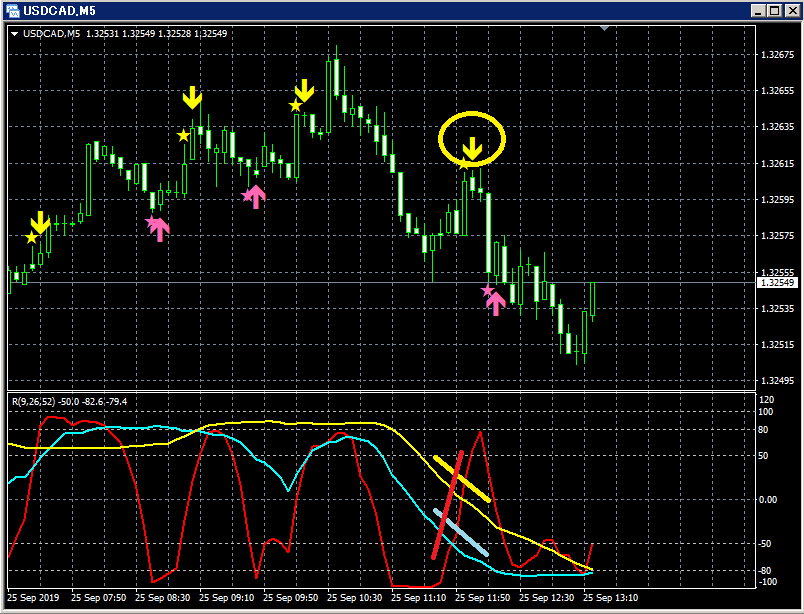Click price scale value 1.32655
Screen dimensions: 804x614
pyautogui.click(x=777, y=91)
